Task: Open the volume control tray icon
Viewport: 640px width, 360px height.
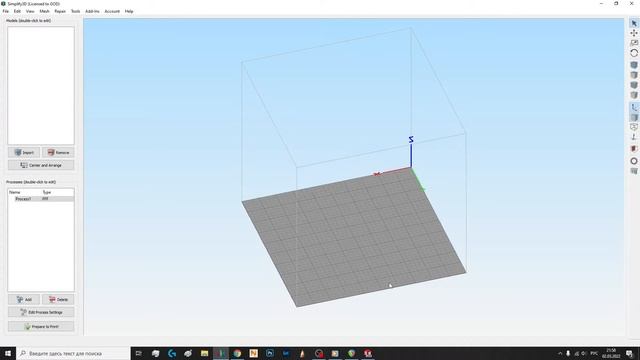Action: 584,353
